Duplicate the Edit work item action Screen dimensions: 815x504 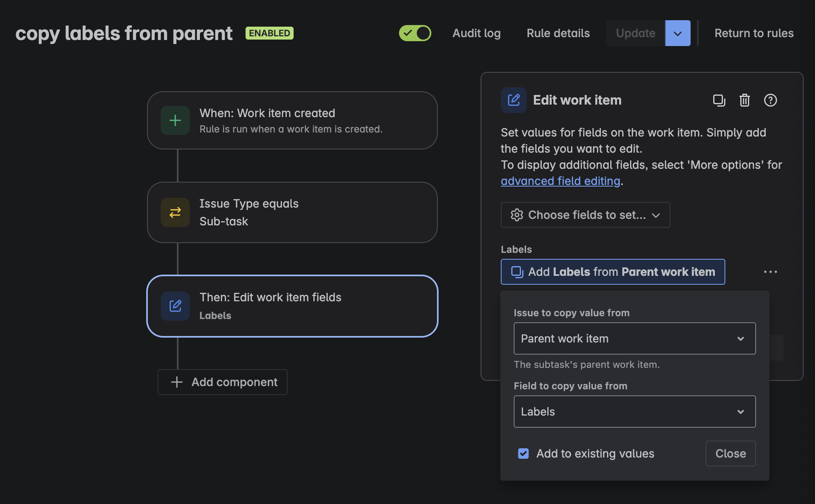(720, 101)
